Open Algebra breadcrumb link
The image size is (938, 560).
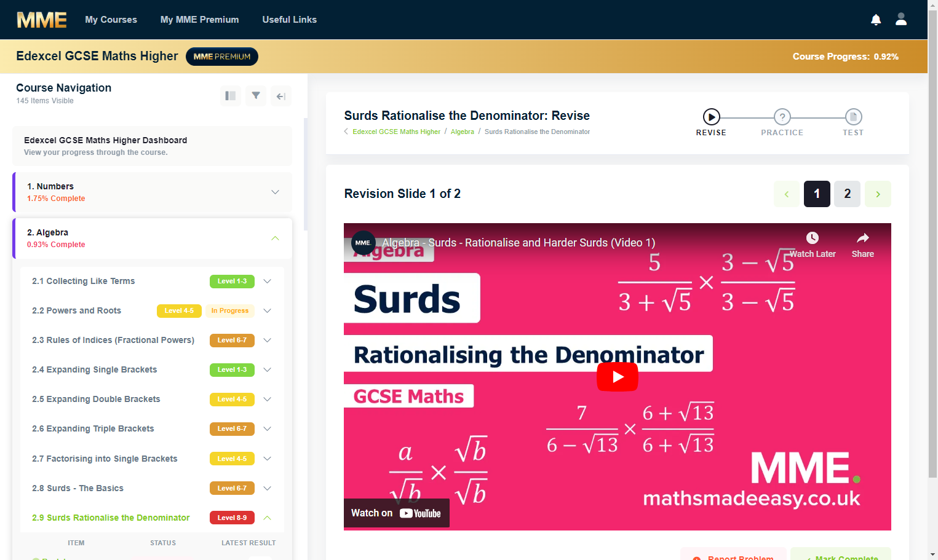tap(463, 132)
